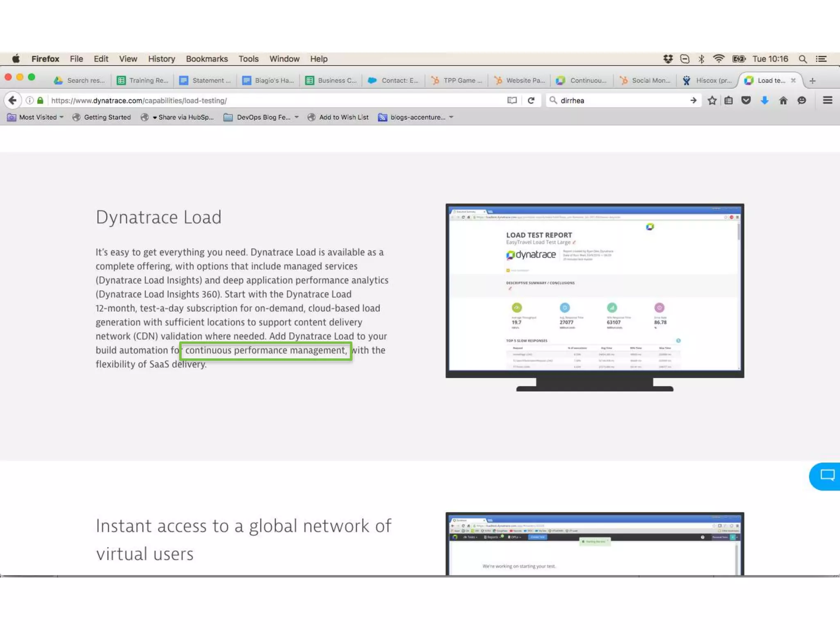
Task: Open the History menu
Action: click(x=162, y=59)
